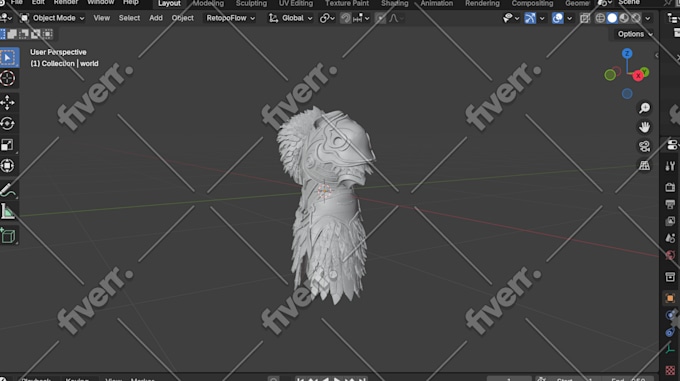
Task: Expand the viewport shading options arrow
Action: (648, 18)
